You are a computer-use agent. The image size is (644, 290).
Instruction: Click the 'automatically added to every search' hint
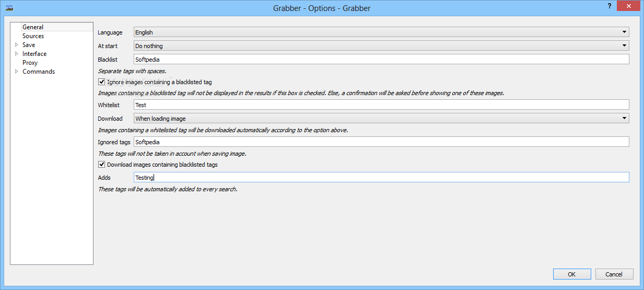pos(168,189)
